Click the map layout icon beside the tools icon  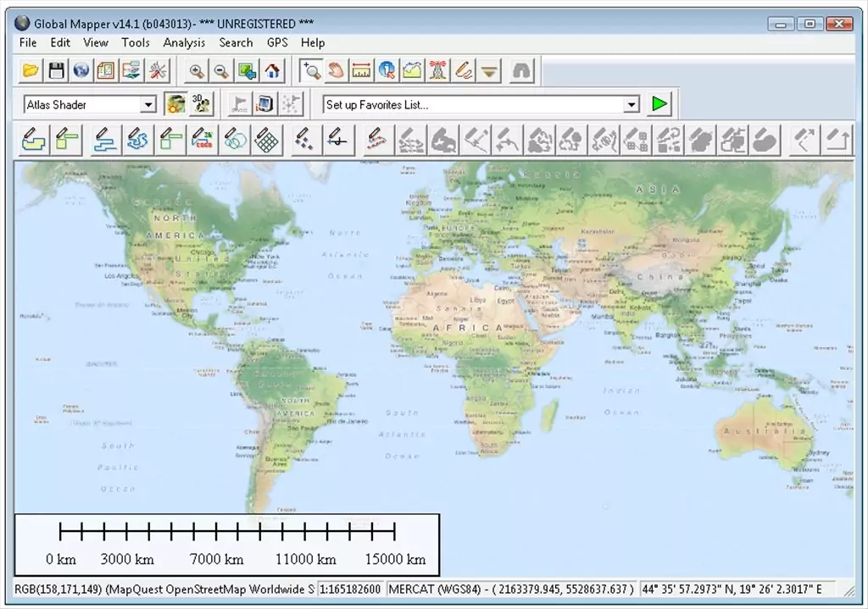click(x=131, y=71)
